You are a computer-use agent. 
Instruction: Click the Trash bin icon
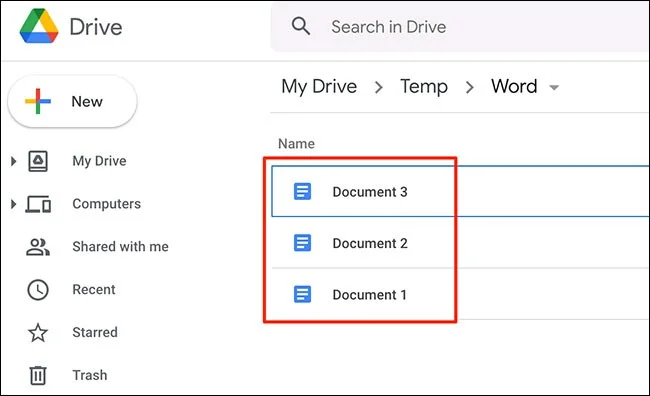click(38, 375)
